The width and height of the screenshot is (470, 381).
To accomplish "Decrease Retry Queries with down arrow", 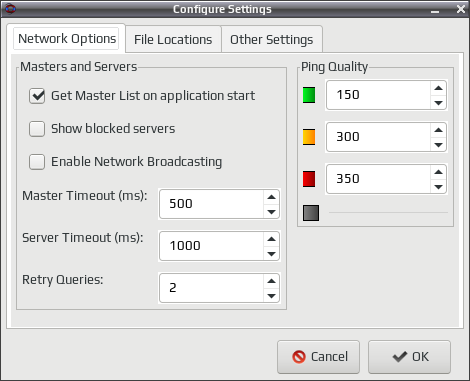I will 271,296.
